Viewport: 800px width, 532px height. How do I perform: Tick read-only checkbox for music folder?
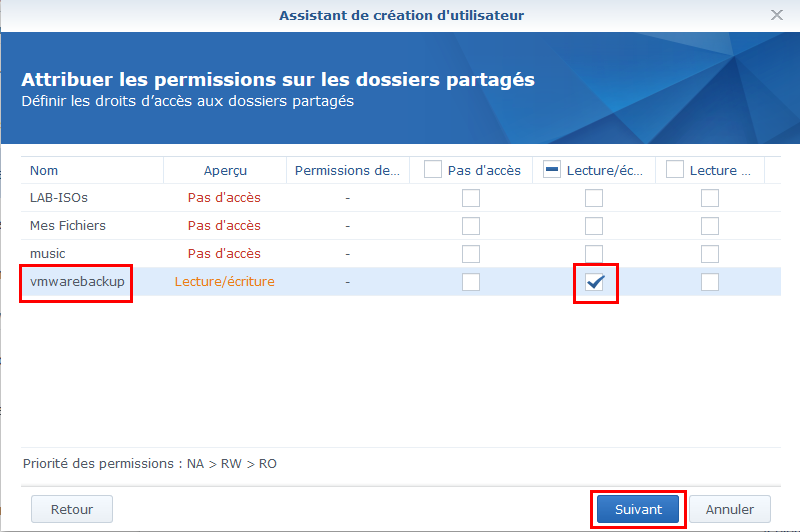(710, 254)
